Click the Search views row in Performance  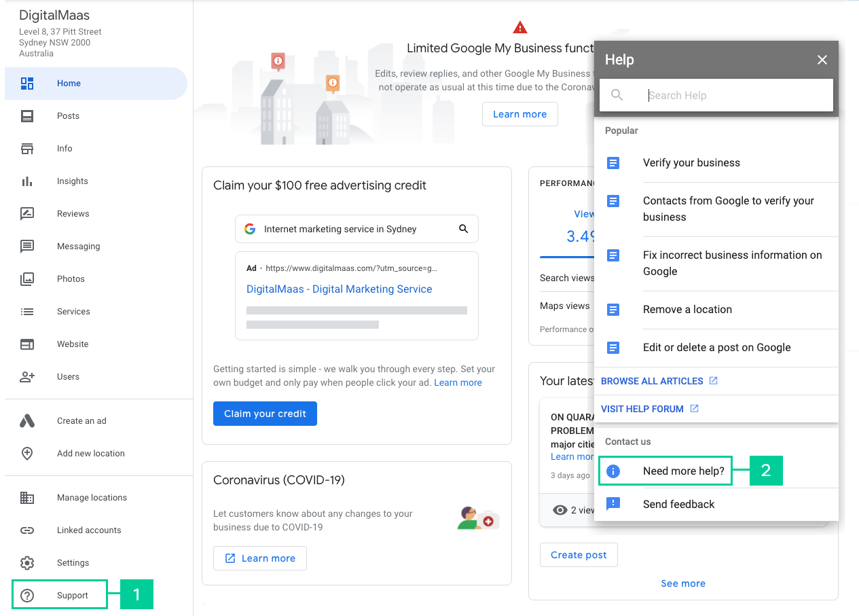point(567,278)
